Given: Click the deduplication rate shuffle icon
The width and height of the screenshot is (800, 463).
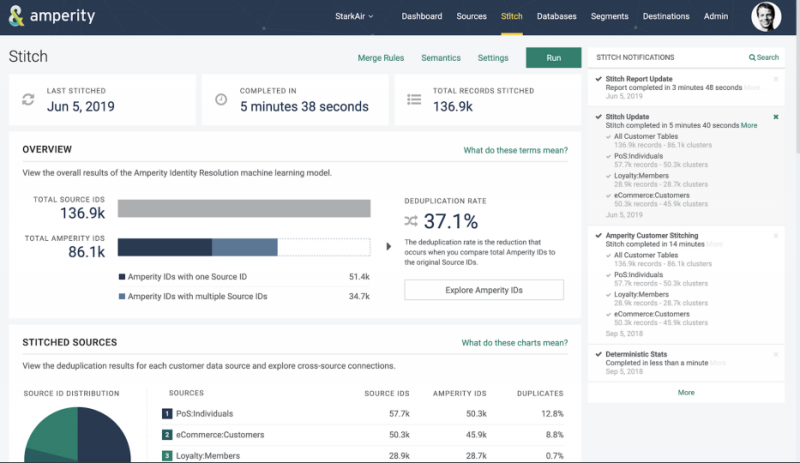Looking at the screenshot, I should click(411, 221).
